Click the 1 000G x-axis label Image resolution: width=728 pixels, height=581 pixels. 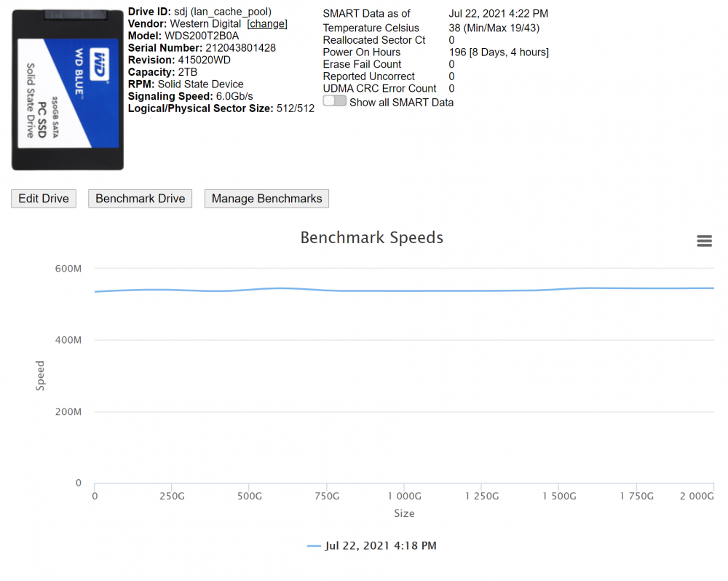tap(404, 496)
